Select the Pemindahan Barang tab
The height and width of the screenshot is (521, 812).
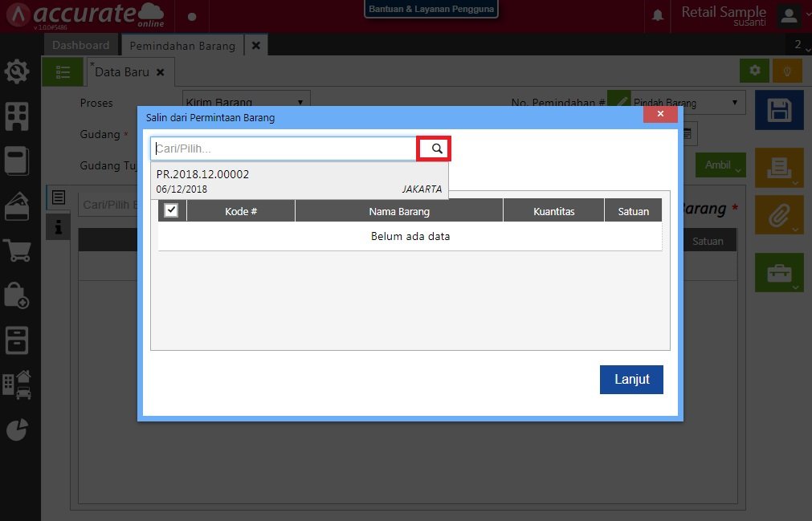[x=182, y=45]
